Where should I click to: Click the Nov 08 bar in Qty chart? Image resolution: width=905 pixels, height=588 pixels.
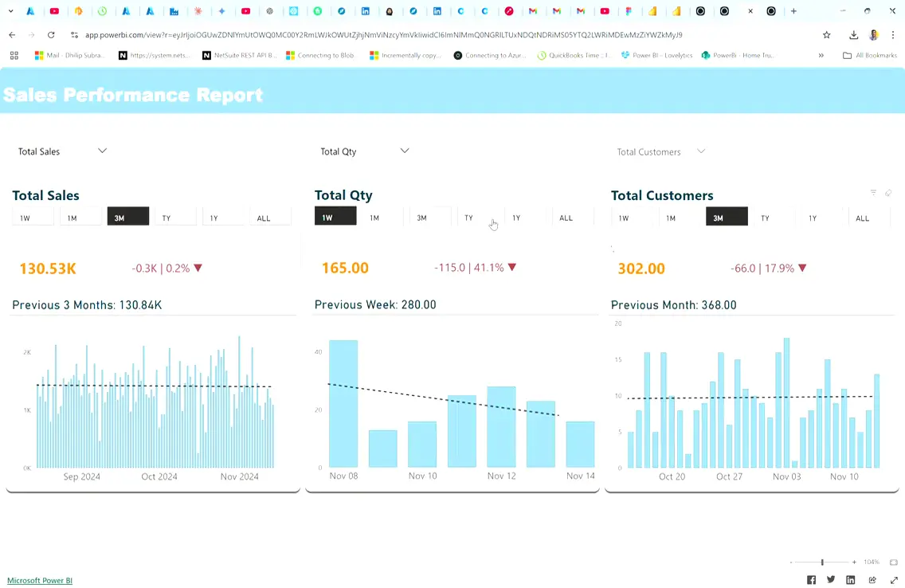pyautogui.click(x=343, y=403)
